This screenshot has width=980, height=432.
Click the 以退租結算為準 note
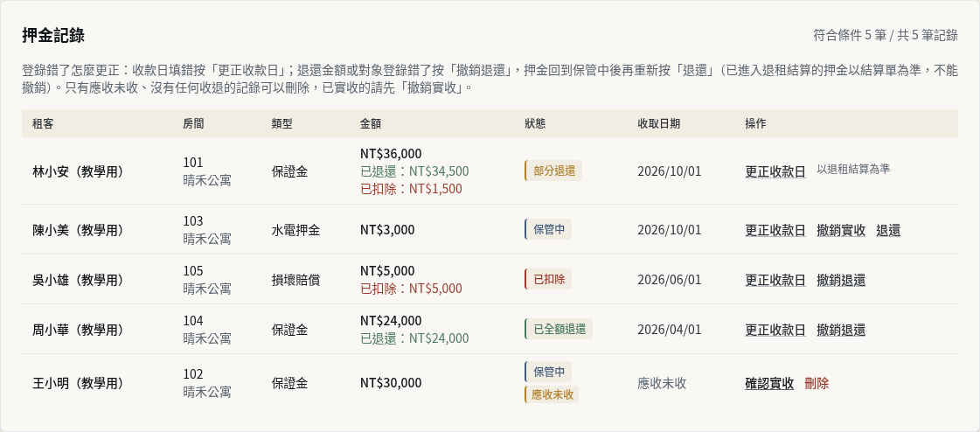pos(853,170)
